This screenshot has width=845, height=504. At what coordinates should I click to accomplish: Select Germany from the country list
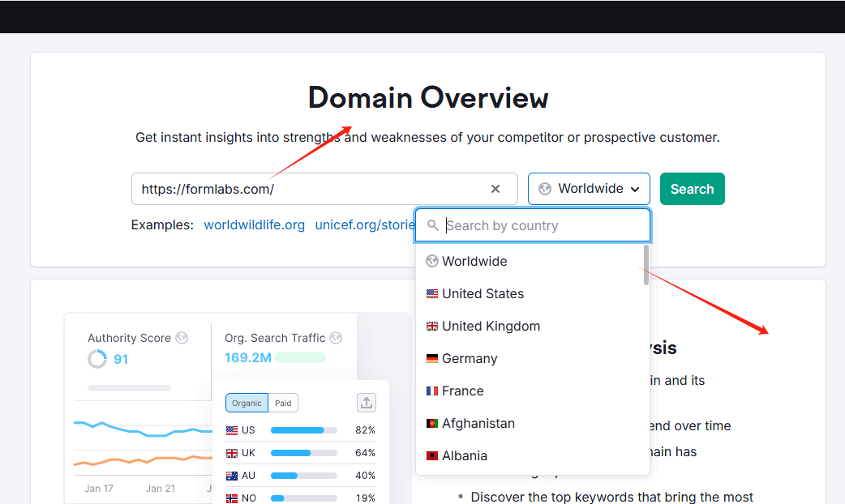[533, 358]
